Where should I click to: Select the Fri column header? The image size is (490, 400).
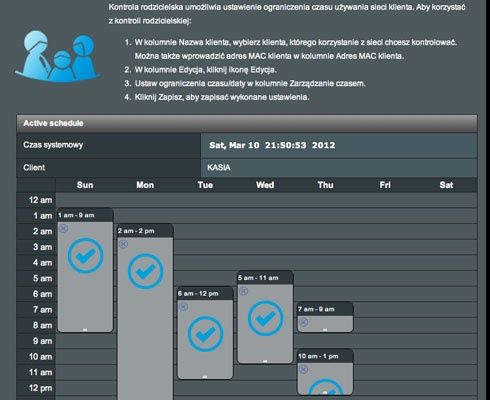385,185
